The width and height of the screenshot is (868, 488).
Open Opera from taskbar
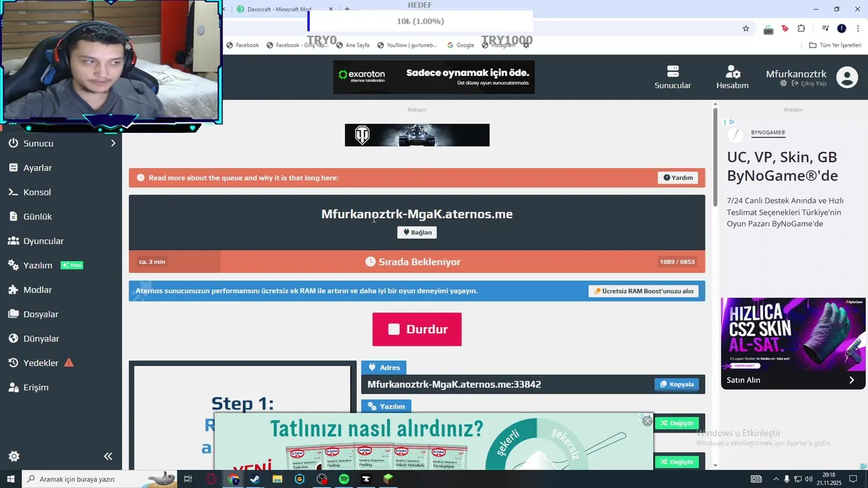tap(212, 479)
